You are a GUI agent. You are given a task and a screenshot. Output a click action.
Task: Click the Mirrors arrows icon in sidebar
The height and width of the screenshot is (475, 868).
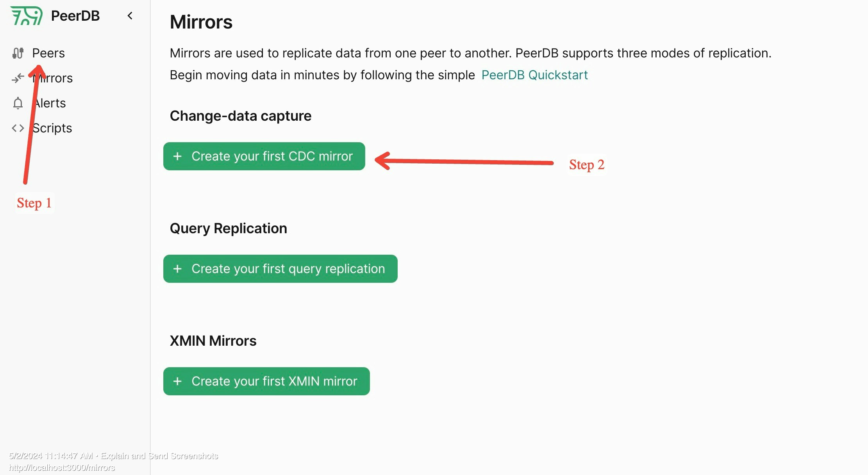tap(18, 78)
